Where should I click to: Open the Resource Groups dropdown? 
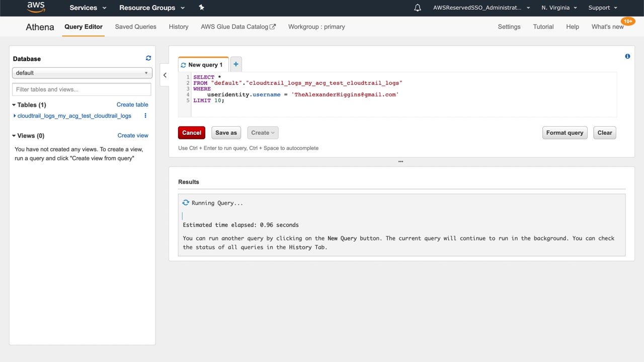point(151,8)
